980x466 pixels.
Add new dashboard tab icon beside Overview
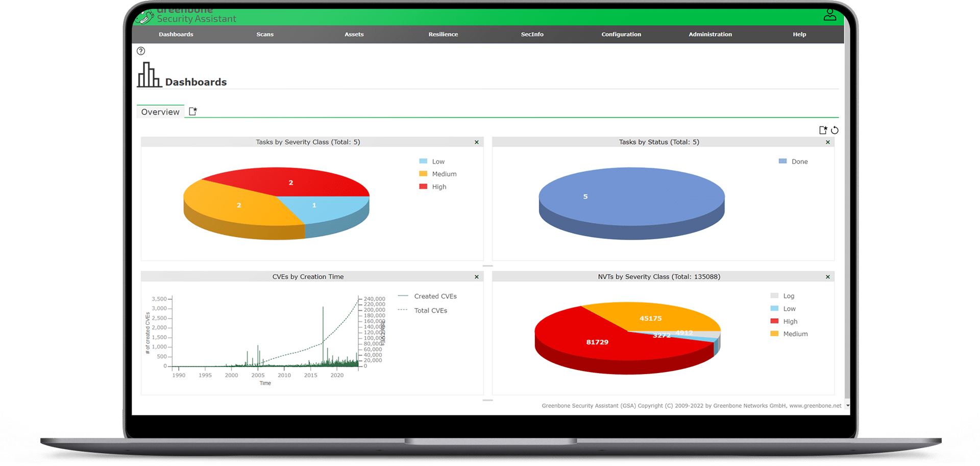[193, 111]
